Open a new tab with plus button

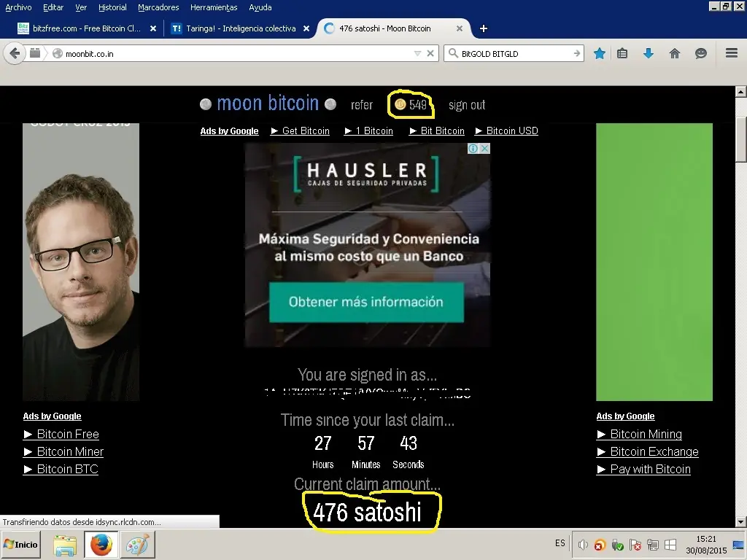pos(484,28)
